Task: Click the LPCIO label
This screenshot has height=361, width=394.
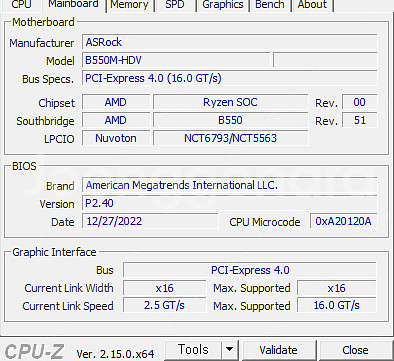Action: (x=59, y=139)
